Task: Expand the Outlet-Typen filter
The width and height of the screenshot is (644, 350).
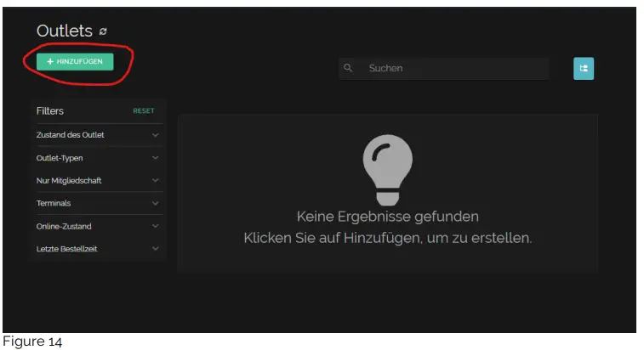Action: [98, 158]
